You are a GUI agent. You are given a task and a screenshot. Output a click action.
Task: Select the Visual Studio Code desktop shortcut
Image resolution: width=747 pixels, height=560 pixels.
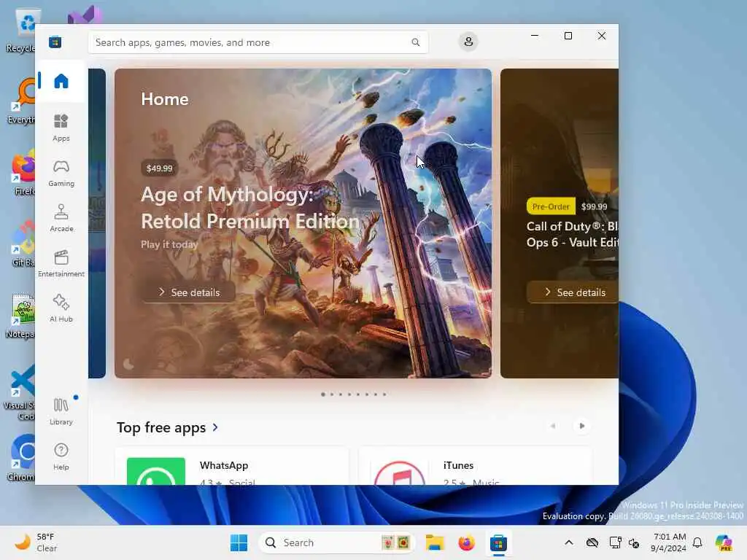20,392
